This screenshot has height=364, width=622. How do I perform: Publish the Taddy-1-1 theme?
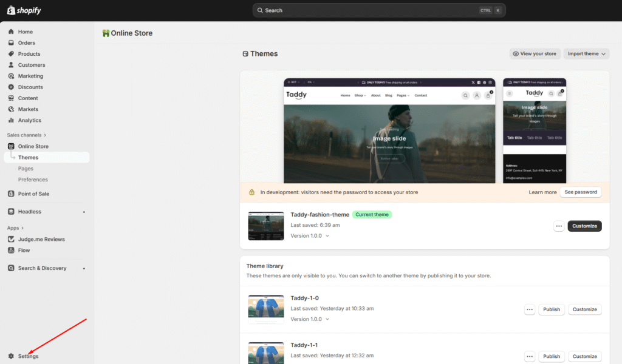552,357
